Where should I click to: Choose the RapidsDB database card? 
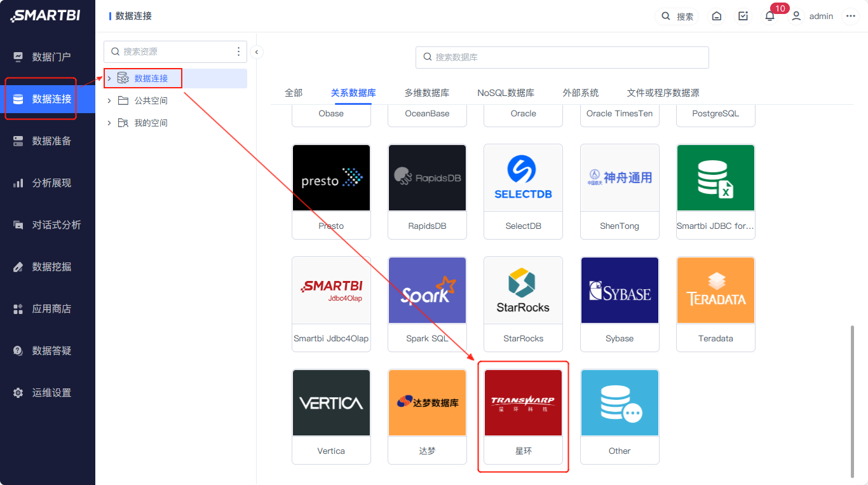coord(427,191)
